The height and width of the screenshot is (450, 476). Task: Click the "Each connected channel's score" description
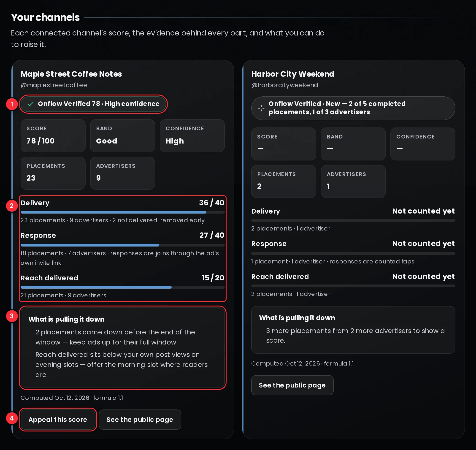pos(168,39)
